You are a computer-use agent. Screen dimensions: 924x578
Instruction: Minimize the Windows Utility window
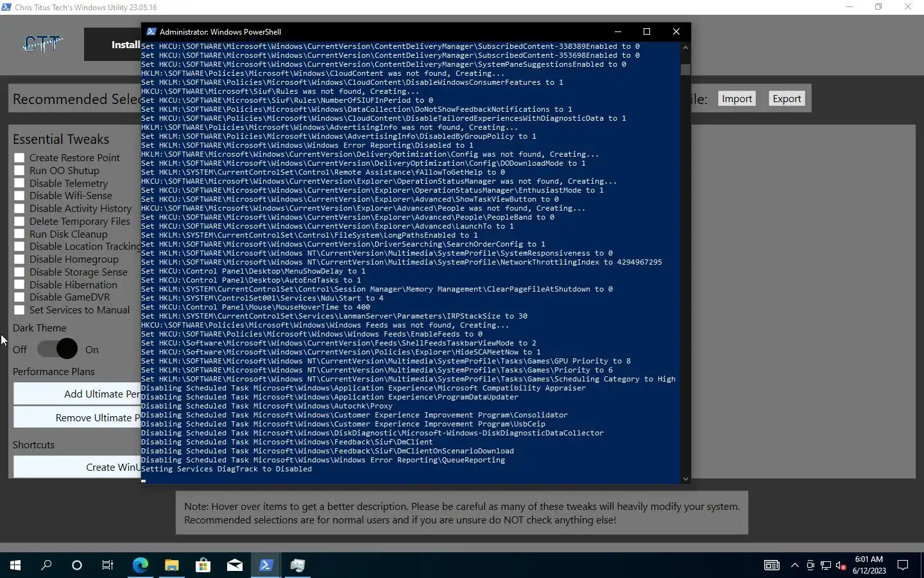click(x=850, y=7)
